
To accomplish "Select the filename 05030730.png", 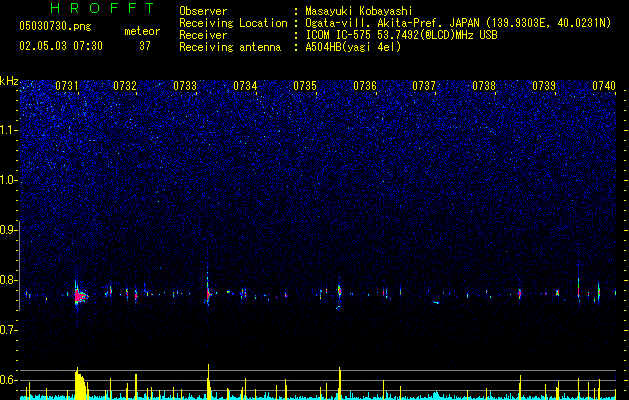I will [55, 26].
